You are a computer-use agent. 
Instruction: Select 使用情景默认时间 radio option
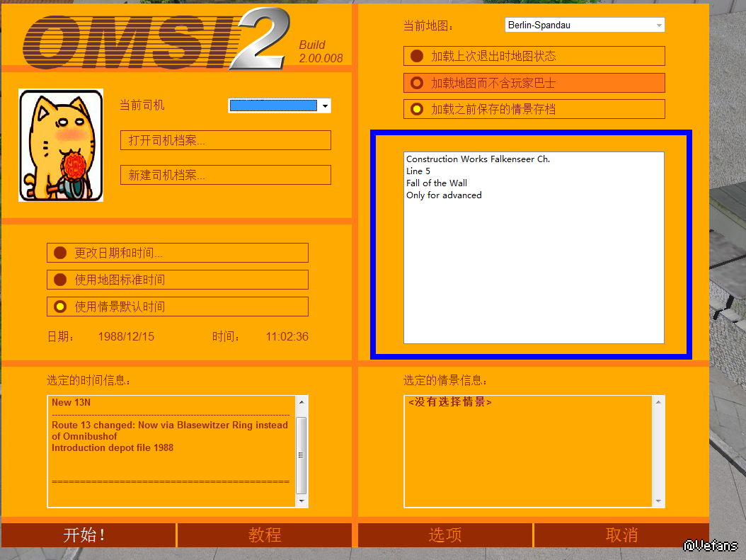point(178,307)
